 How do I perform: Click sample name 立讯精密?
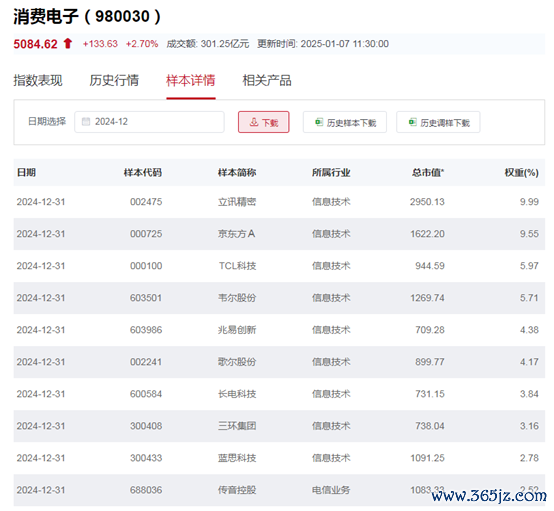point(237,202)
